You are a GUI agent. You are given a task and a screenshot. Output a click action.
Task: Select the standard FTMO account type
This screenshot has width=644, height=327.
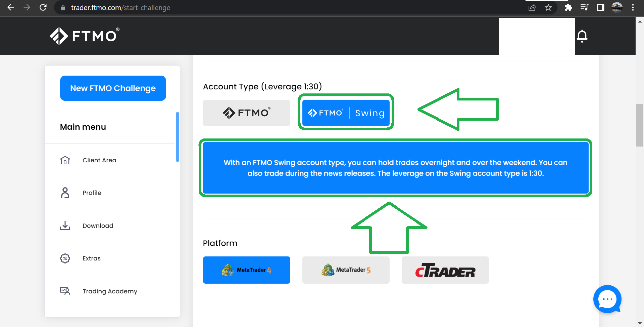(247, 113)
